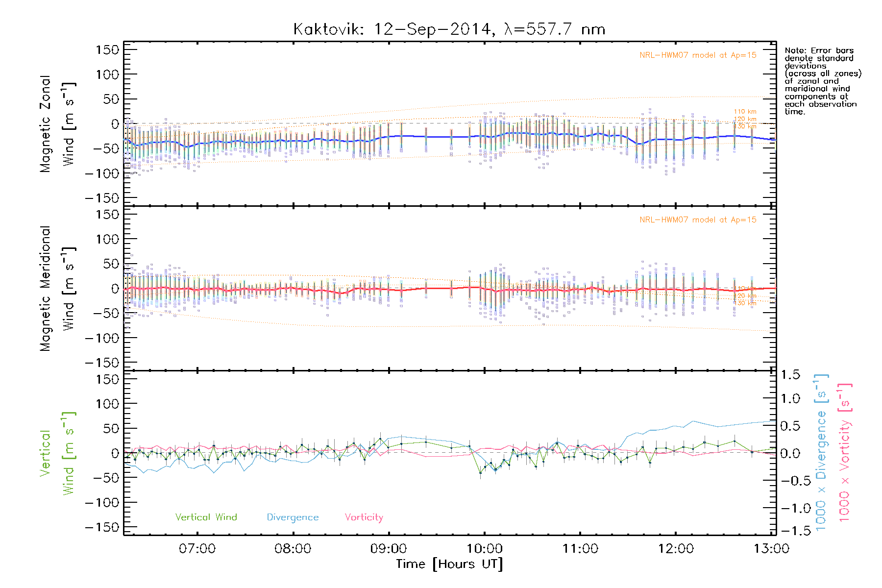Click the blue Divergence legend entry
882x588 pixels.
[293, 517]
